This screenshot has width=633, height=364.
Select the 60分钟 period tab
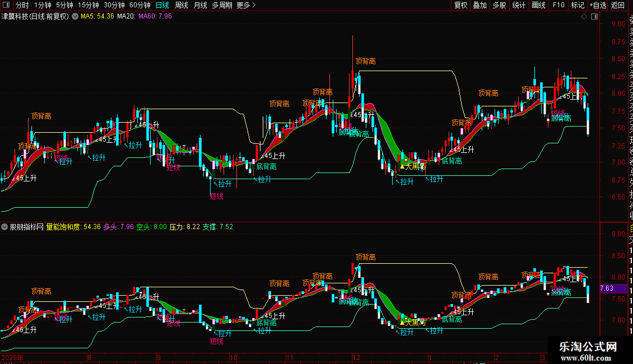139,5
